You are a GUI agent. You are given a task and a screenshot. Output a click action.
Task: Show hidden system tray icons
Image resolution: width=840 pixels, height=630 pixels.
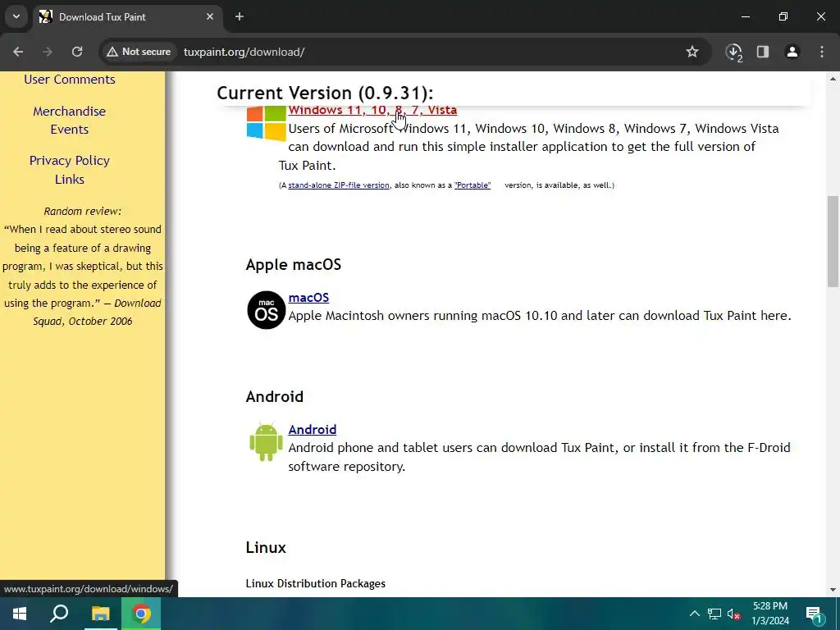[x=694, y=614]
